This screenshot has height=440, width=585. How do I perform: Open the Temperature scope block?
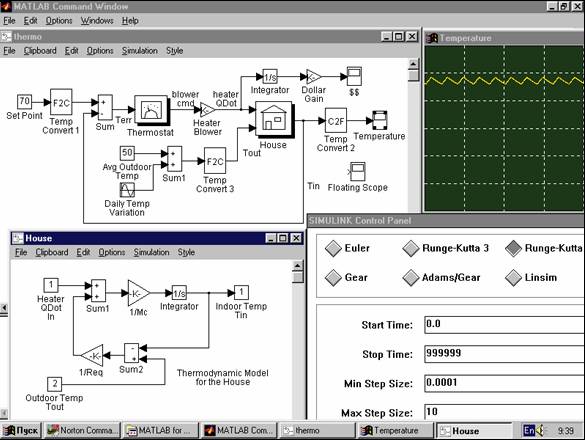coord(380,121)
